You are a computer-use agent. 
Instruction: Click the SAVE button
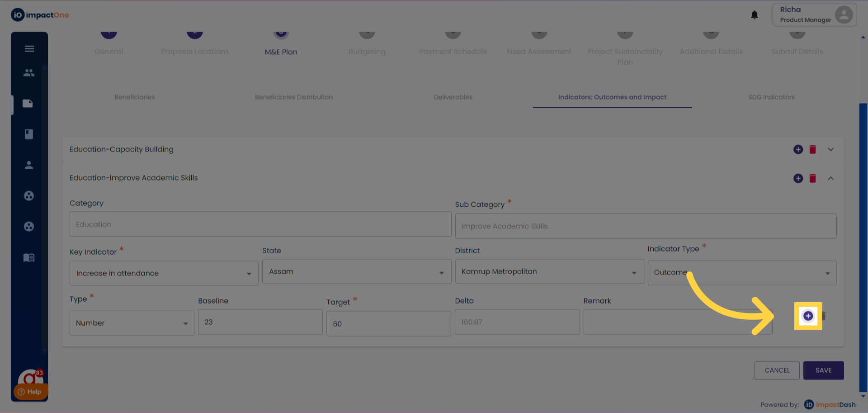coord(823,370)
